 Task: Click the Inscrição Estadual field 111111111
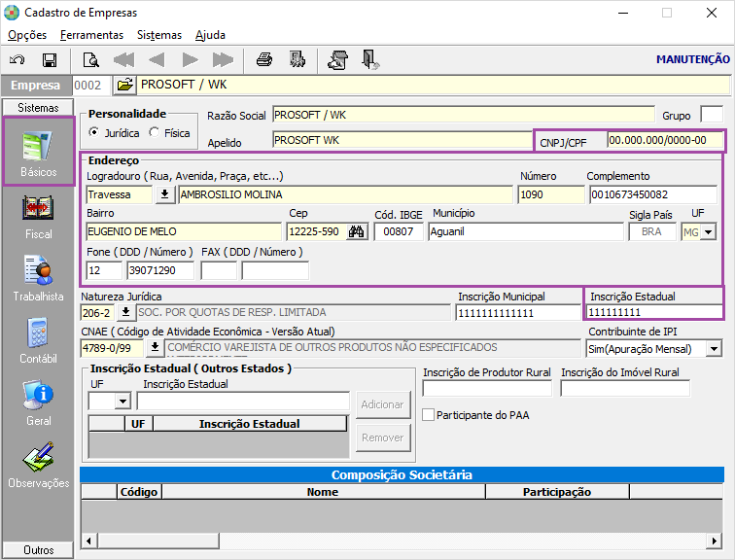pyautogui.click(x=654, y=312)
